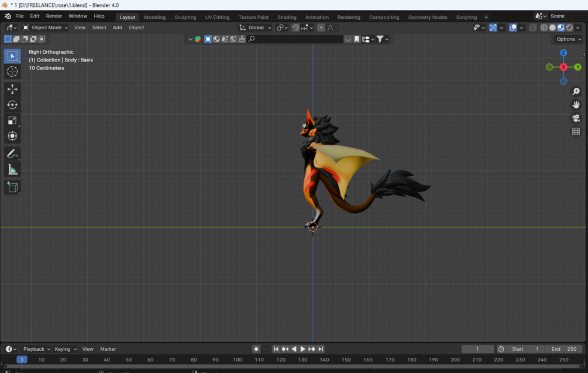Click the search field with magnifier
588x373 pixels.
(x=295, y=39)
